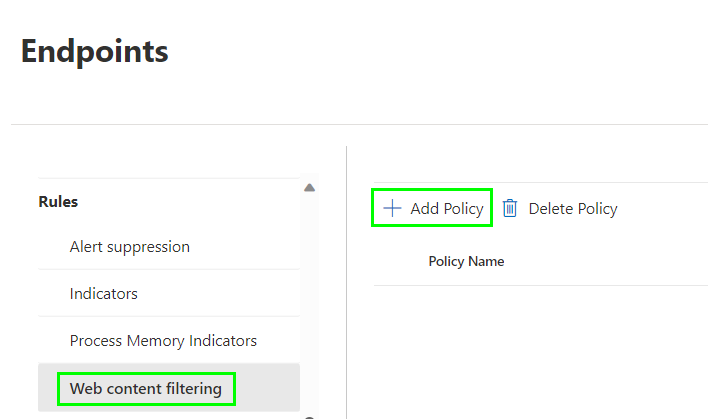Click the plus icon beside Add Policy

point(392,208)
